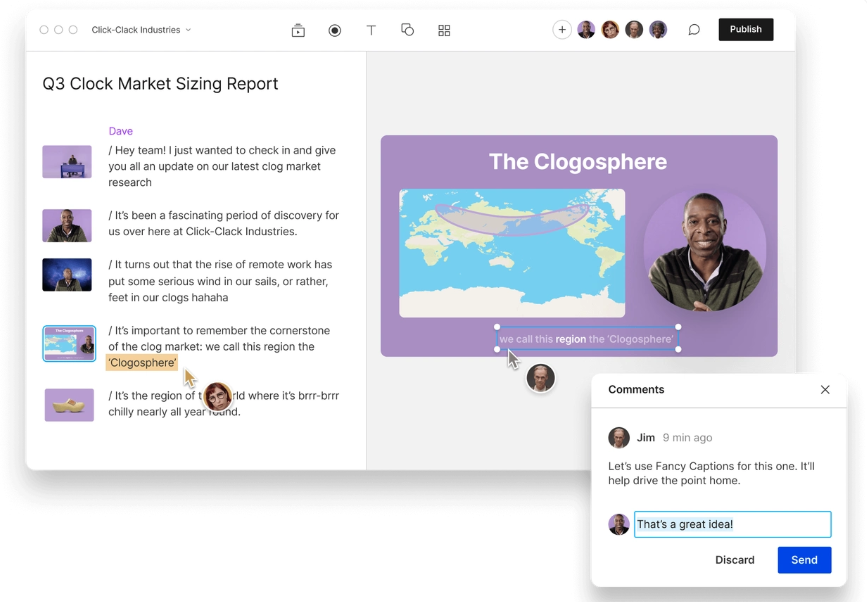Select the caption text box on canvas
This screenshot has height=602, width=867.
pos(587,339)
